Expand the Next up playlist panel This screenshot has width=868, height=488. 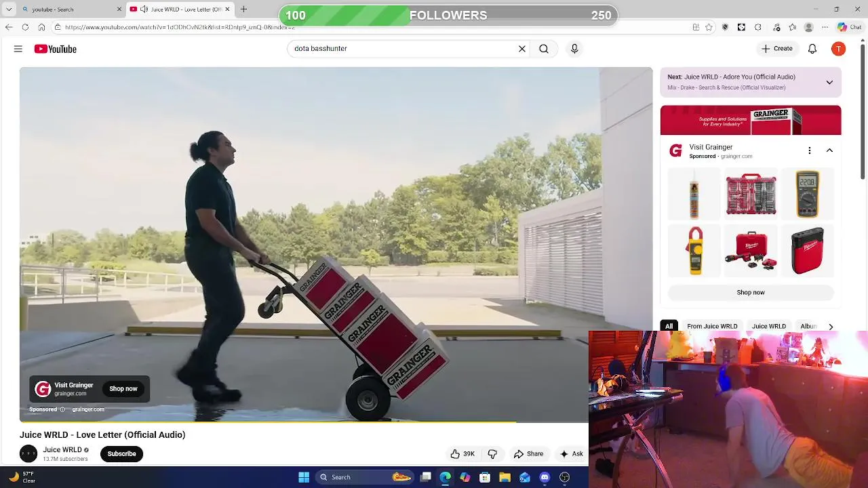coord(829,82)
